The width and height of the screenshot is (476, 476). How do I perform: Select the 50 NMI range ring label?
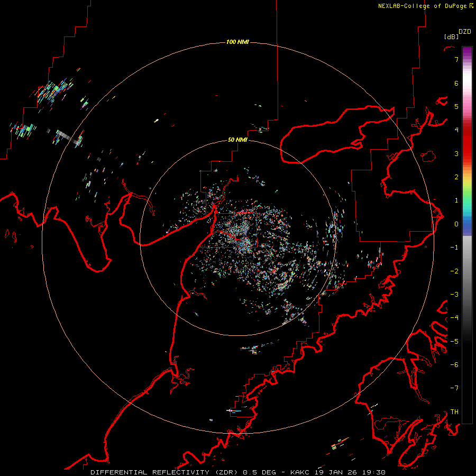click(237, 140)
